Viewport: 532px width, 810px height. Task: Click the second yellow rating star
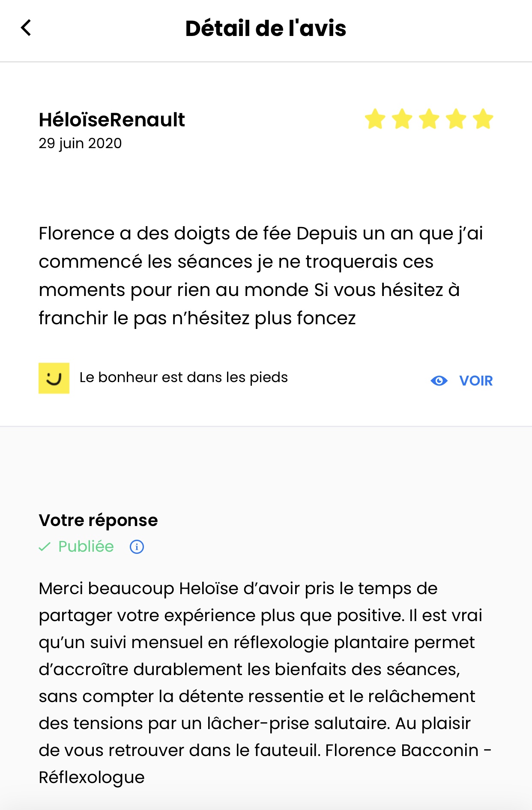tap(402, 119)
